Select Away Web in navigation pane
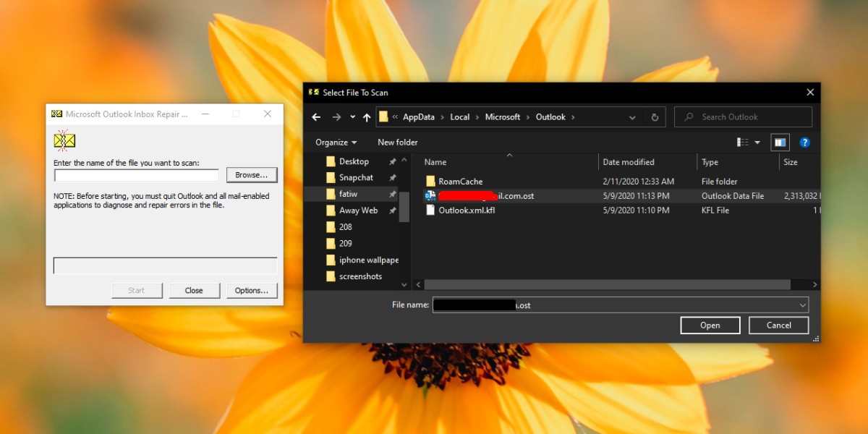The image size is (868, 434). 358,210
